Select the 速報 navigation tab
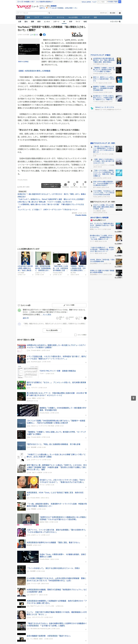Screen dimensions: 138x644 pyautogui.click(x=28, y=17)
